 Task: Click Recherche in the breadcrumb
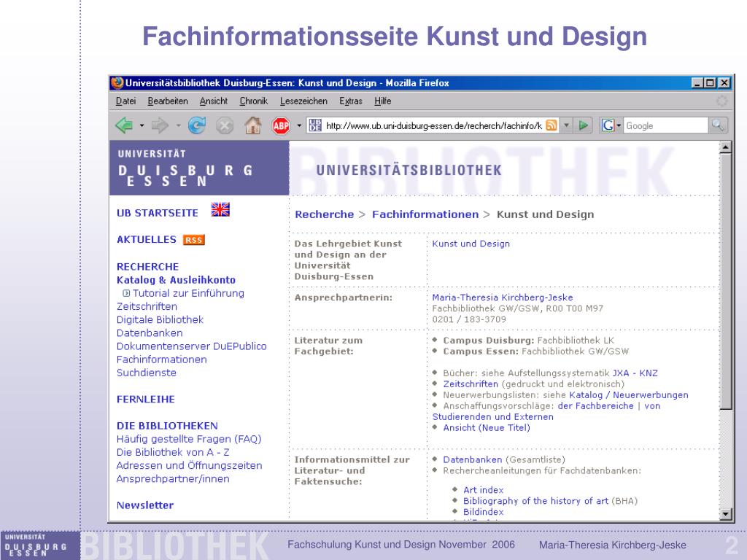pyautogui.click(x=325, y=214)
